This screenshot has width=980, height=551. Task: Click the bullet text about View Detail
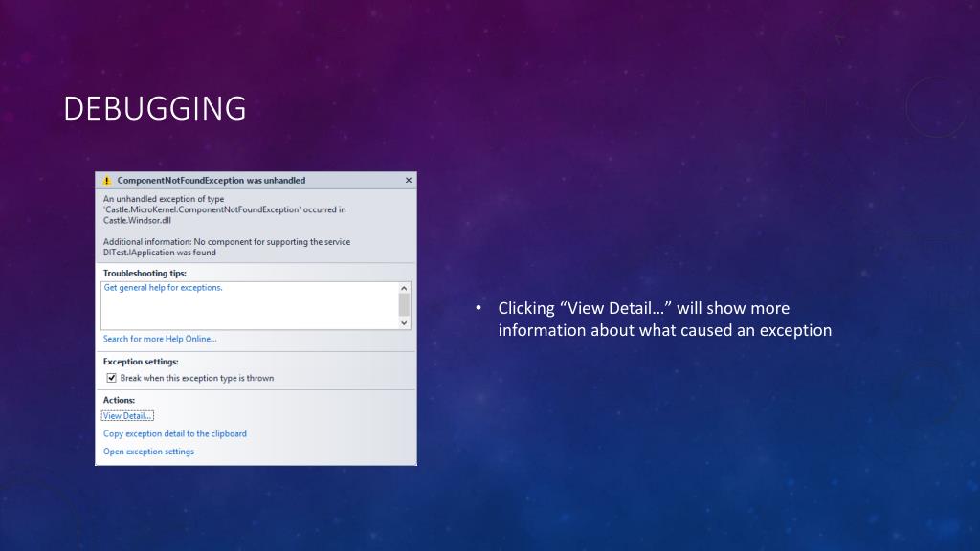point(665,320)
